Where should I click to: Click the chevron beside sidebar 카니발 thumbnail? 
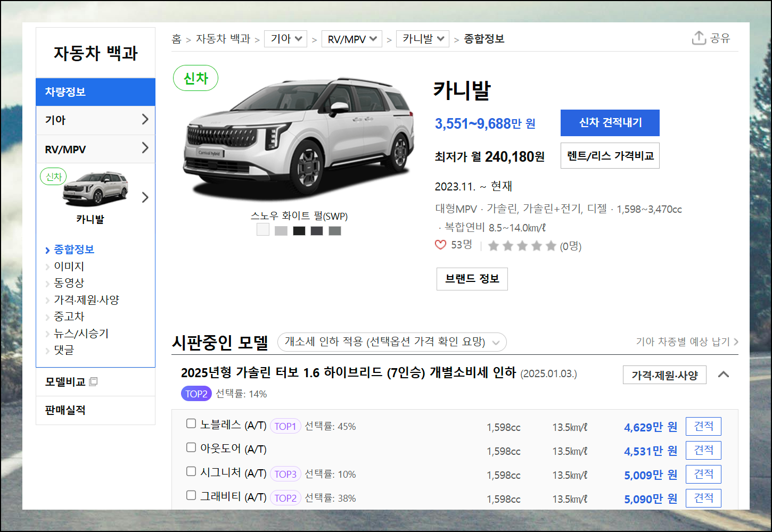tap(145, 197)
